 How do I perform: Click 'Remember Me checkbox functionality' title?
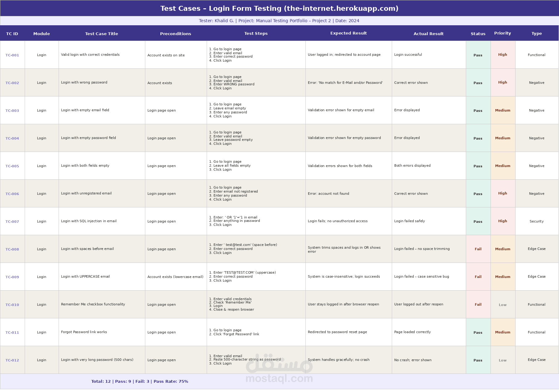[93, 304]
